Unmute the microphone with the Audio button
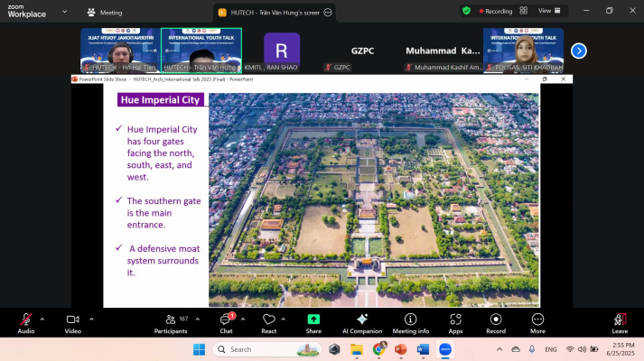Viewport: 644px width, 361px height. 26,320
